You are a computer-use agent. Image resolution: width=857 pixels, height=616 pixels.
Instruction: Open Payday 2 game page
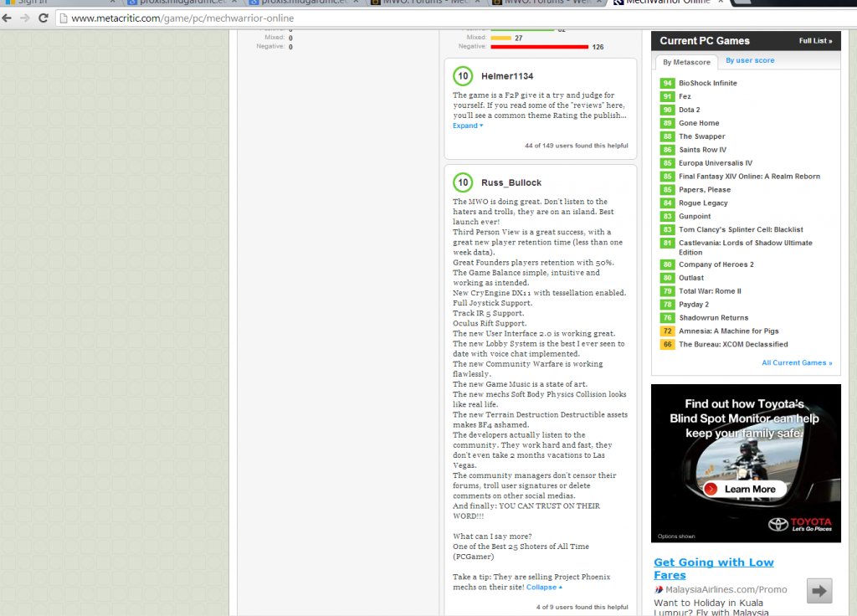694,305
